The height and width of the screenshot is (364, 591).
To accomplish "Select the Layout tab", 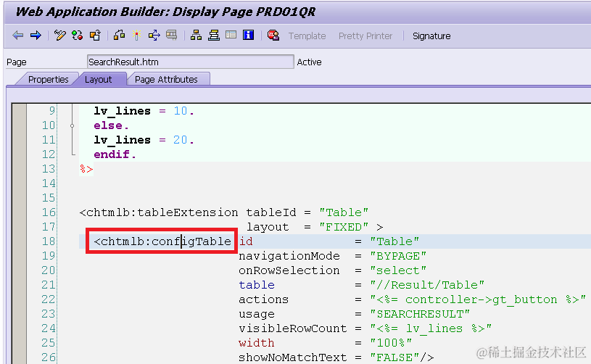I will [98, 80].
